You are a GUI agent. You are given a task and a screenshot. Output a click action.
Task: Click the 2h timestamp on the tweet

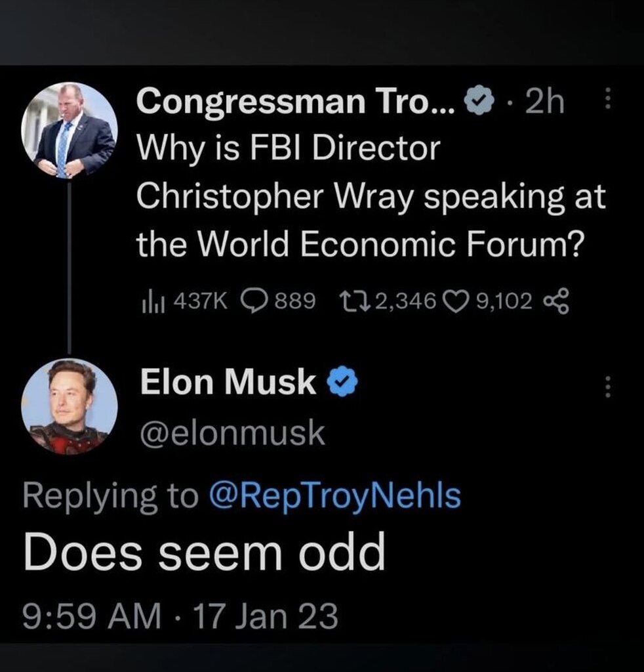coord(546,102)
